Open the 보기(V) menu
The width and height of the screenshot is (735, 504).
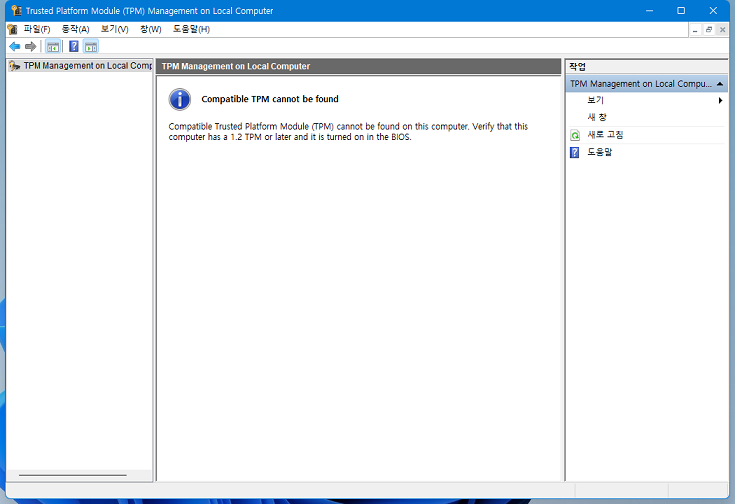point(114,29)
